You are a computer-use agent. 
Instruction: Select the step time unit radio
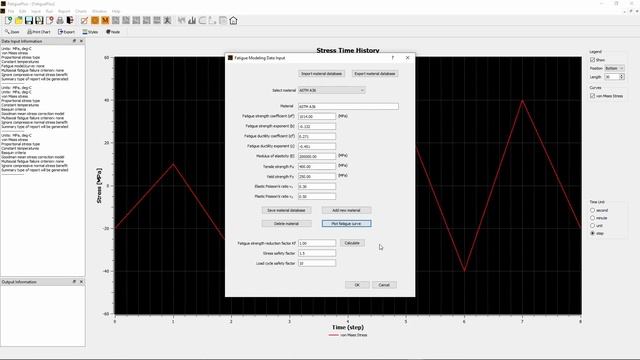click(x=592, y=233)
